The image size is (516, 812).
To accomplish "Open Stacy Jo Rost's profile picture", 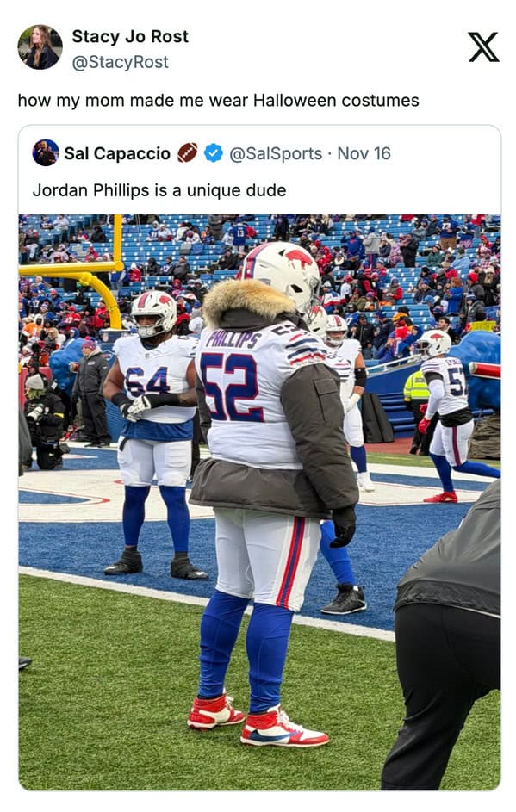I will point(40,47).
